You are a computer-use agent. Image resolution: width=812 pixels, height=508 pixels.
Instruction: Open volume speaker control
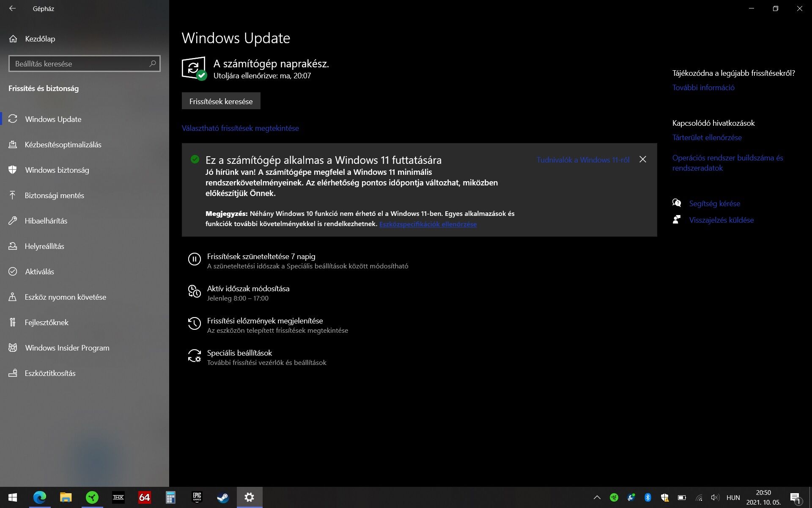coord(715,497)
